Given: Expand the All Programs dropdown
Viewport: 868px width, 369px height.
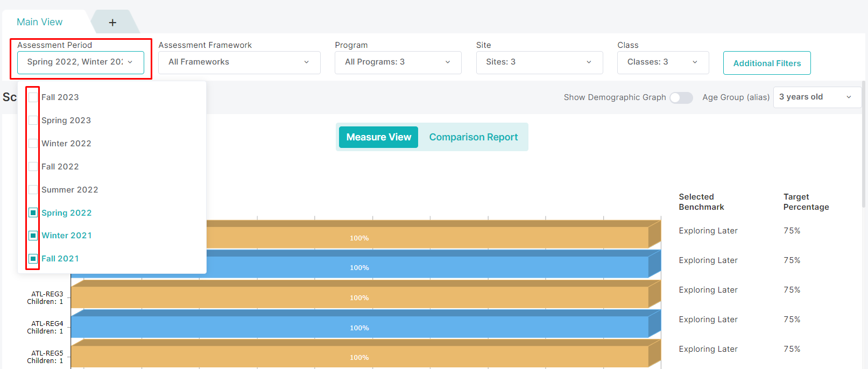Looking at the screenshot, I should (398, 62).
